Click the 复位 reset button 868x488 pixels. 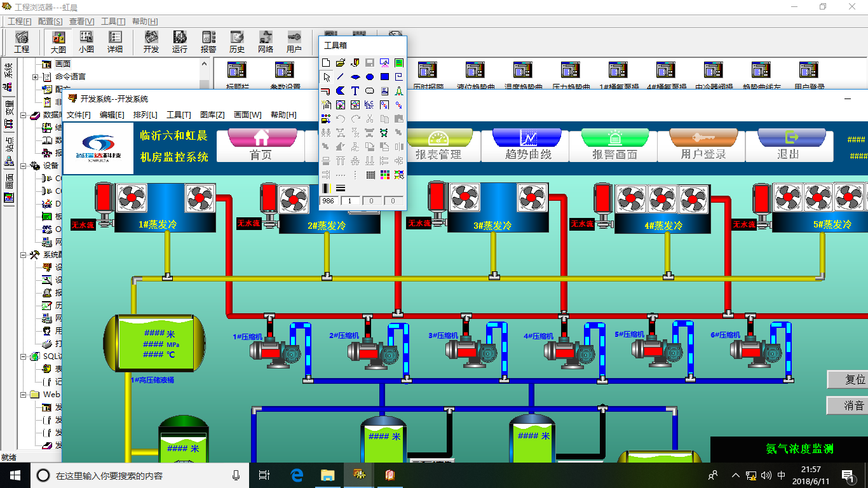tap(848, 379)
